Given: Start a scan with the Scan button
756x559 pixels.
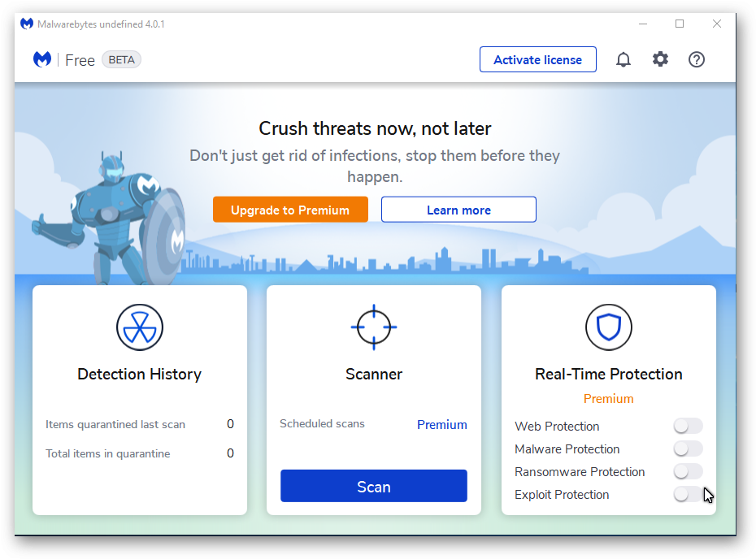Looking at the screenshot, I should point(374,486).
